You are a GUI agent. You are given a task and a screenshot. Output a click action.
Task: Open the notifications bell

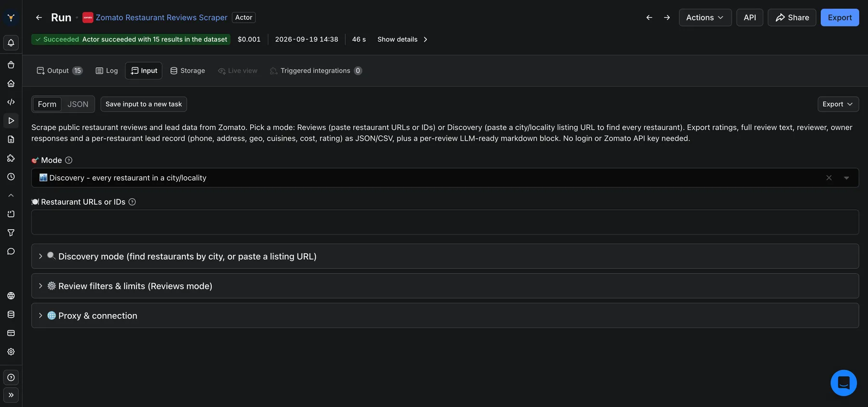tap(11, 43)
